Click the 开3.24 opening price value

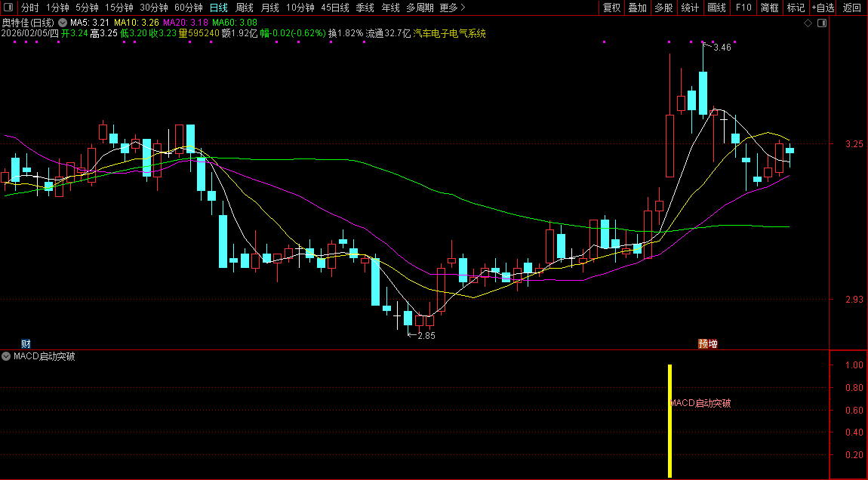click(x=75, y=33)
